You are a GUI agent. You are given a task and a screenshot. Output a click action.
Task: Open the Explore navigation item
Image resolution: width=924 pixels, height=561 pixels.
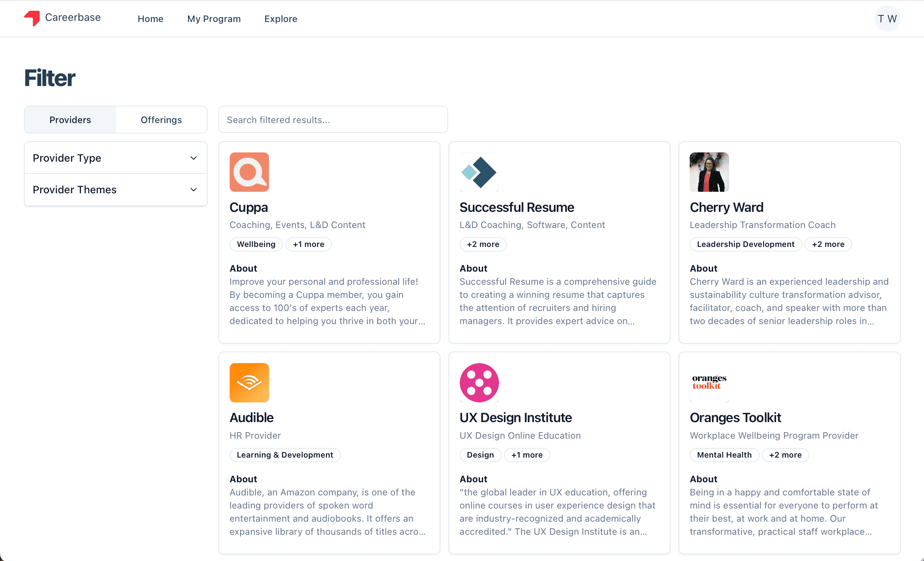(x=281, y=19)
